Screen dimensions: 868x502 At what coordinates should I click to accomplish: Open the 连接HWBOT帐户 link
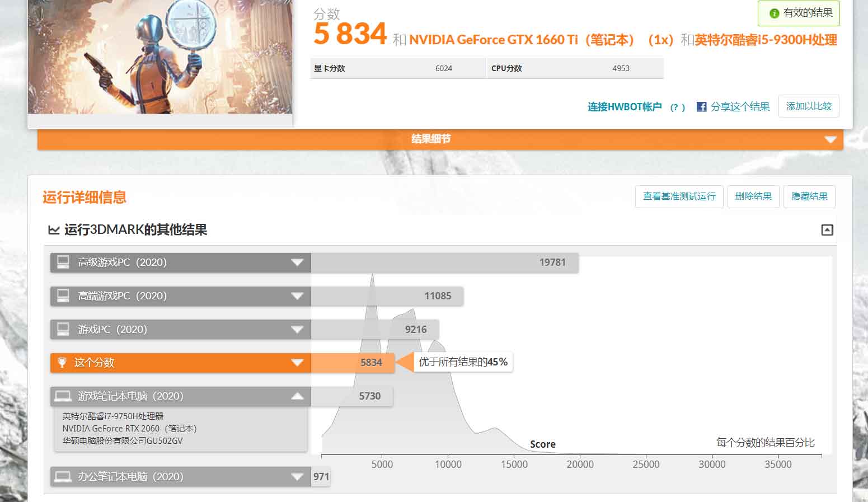(625, 107)
